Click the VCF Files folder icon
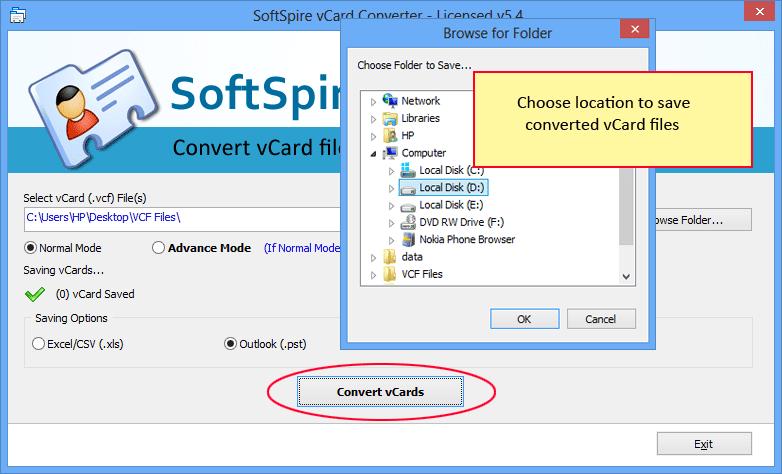The width and height of the screenshot is (782, 474). 390,274
